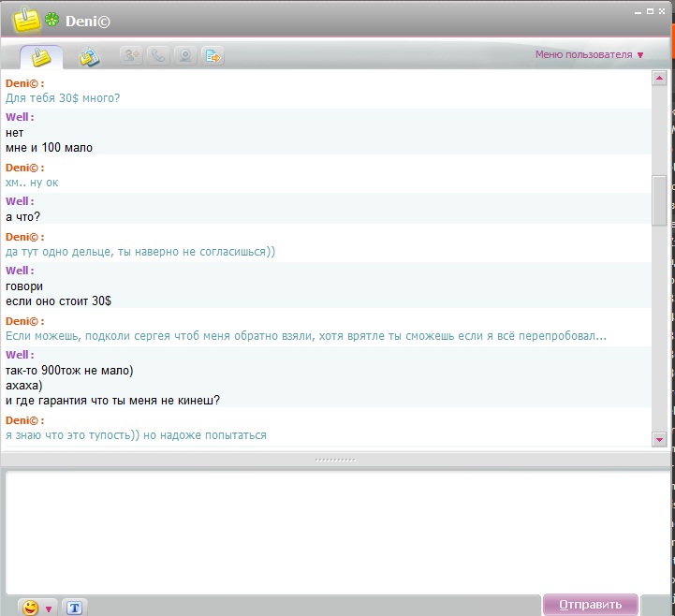This screenshot has width=675, height=616.
Task: Click the 'Deni©' contact name in title bar
Action: [88, 22]
